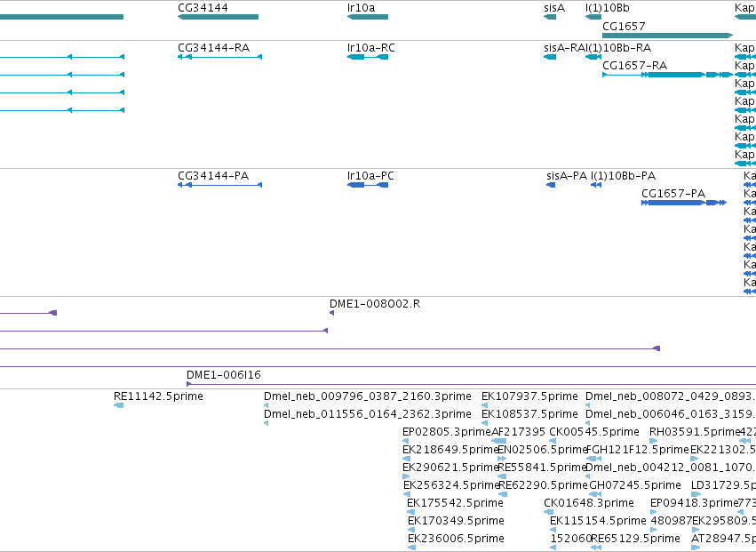Select the EP09418.3prime EST
This screenshot has width=756, height=552.
tap(653, 512)
